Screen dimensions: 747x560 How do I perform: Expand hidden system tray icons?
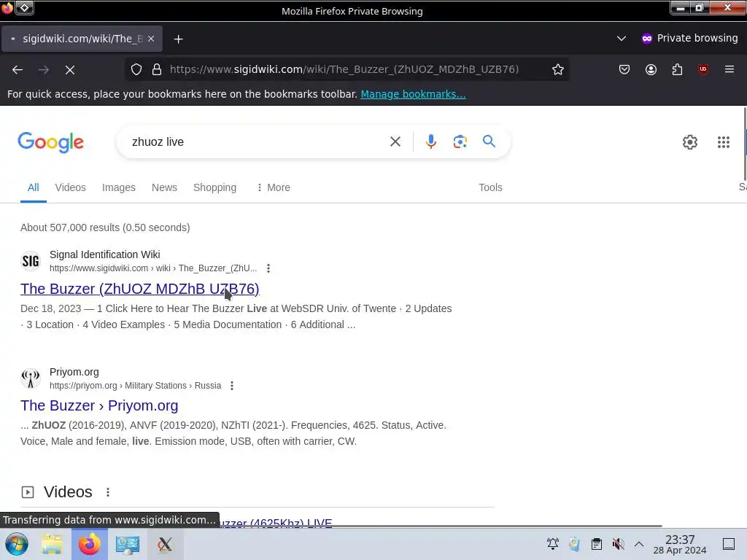[639, 544]
